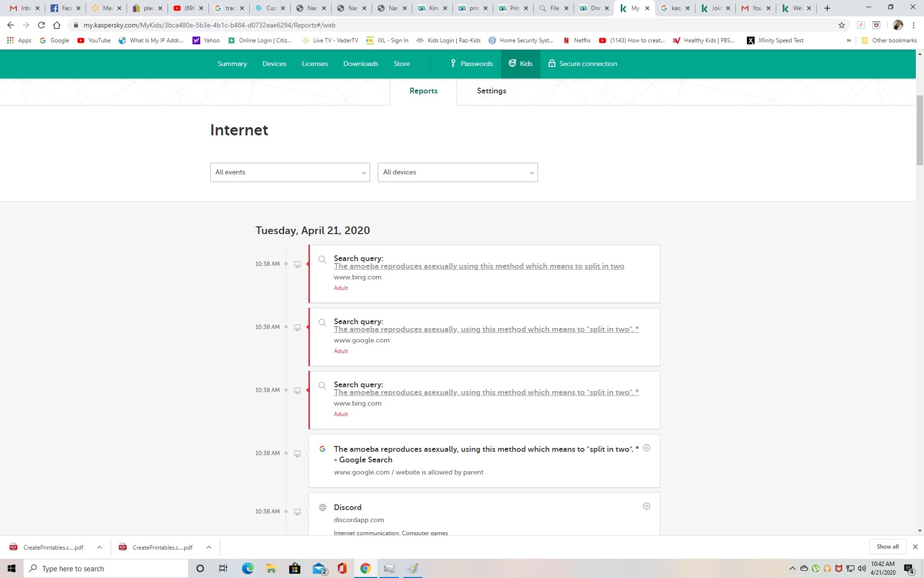The width and height of the screenshot is (924, 578).
Task: Open the Apps bookmarks shortcut
Action: pyautogui.click(x=19, y=40)
